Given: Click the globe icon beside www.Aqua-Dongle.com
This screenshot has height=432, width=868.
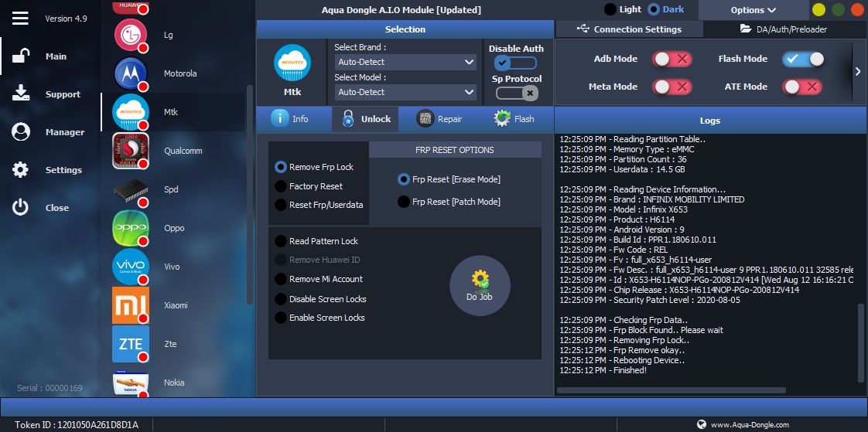Looking at the screenshot, I should (x=702, y=424).
